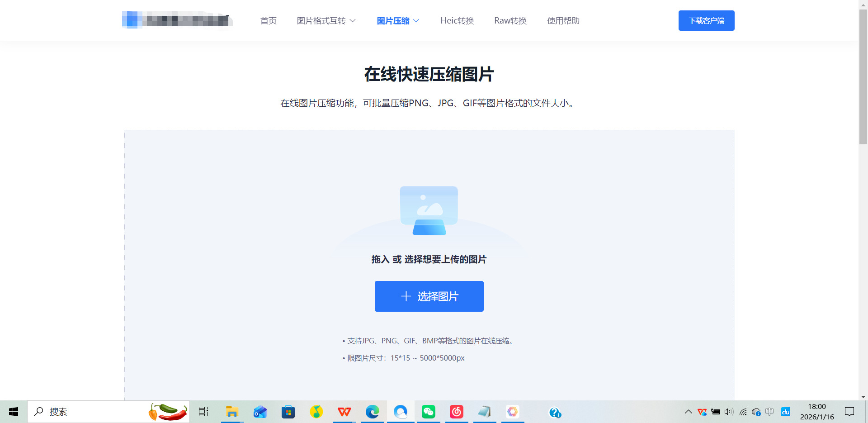Image resolution: width=868 pixels, height=423 pixels.
Task: Launch Microsoft Edge from the taskbar
Action: coord(372,412)
